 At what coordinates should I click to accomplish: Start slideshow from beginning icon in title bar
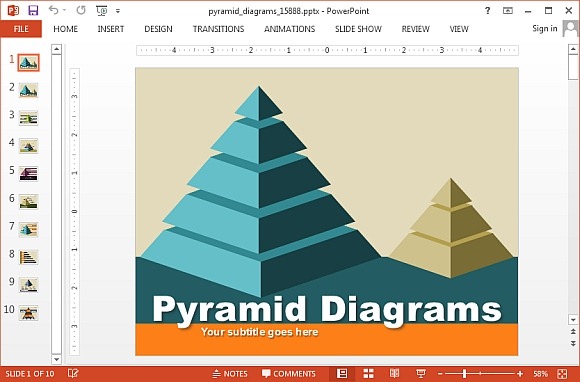101,10
